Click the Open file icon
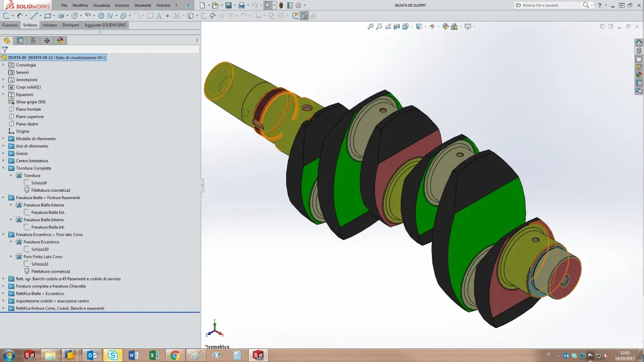Viewport: 644px width, 362px height. [x=215, y=5]
